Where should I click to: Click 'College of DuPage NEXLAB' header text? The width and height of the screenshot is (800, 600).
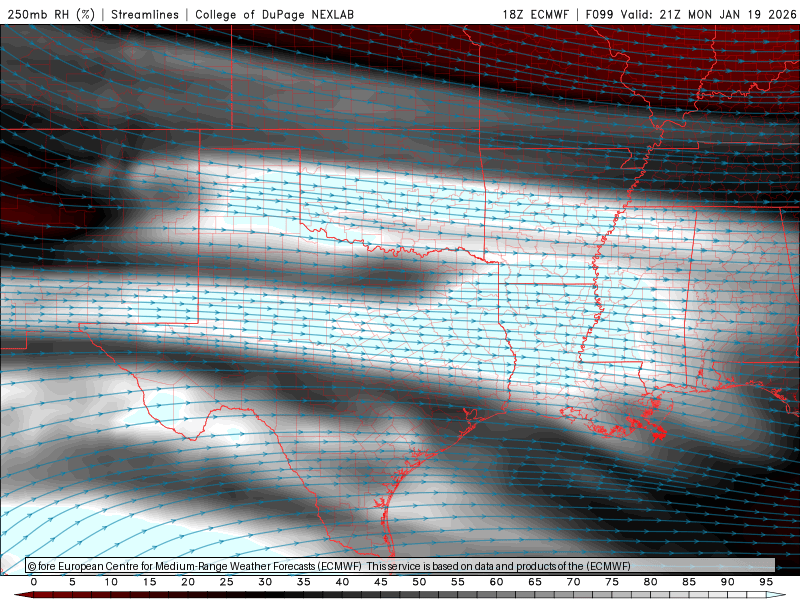[x=274, y=14]
